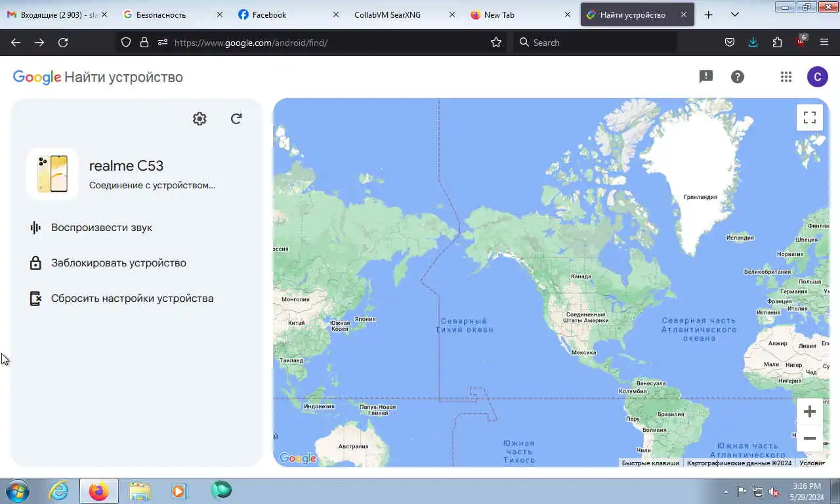Click the realme C53 phone thumbnail
Image resolution: width=840 pixels, height=504 pixels.
coord(52,174)
